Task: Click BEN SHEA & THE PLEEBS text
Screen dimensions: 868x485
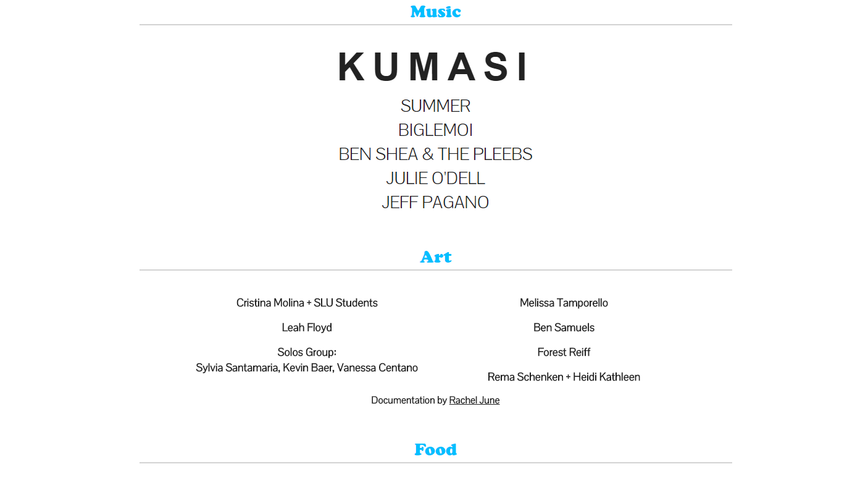Action: (x=435, y=154)
